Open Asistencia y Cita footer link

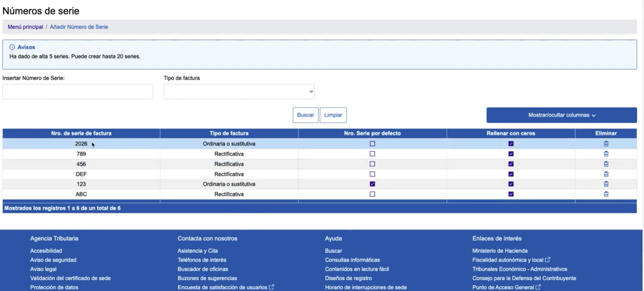[x=197, y=251]
